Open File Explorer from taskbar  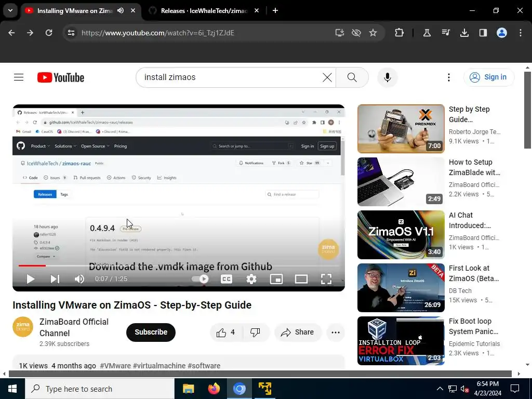pos(188,389)
